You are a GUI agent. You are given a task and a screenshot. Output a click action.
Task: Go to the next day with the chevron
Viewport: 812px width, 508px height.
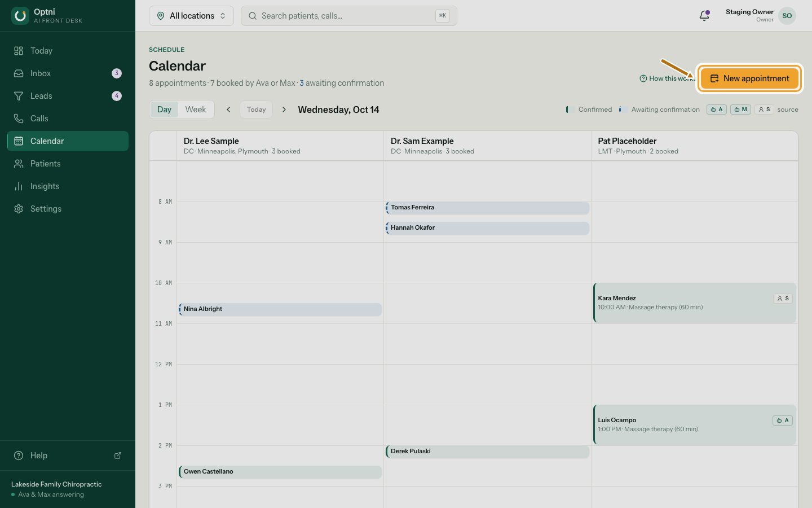[x=284, y=110]
